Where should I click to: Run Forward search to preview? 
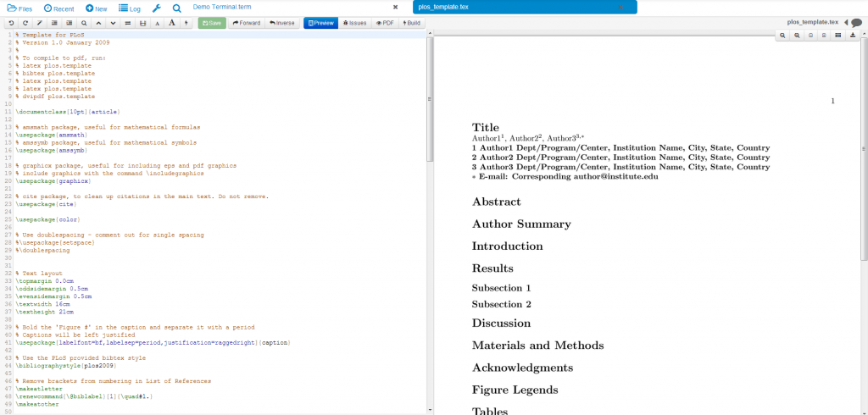[247, 23]
